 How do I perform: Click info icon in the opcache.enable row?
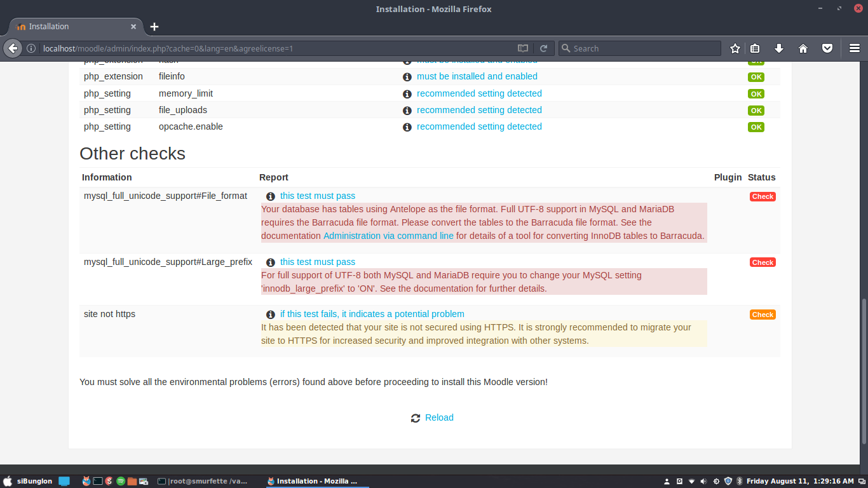click(407, 127)
